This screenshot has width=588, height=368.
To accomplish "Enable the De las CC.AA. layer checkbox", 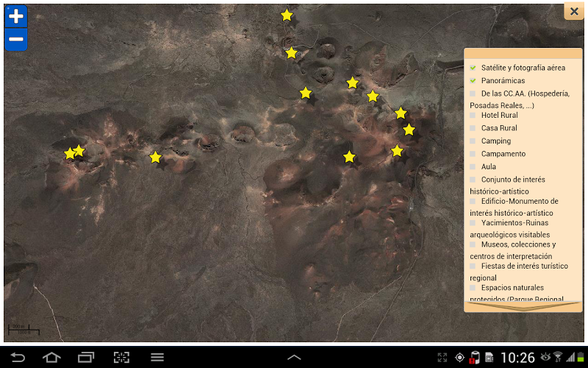I will point(473,93).
